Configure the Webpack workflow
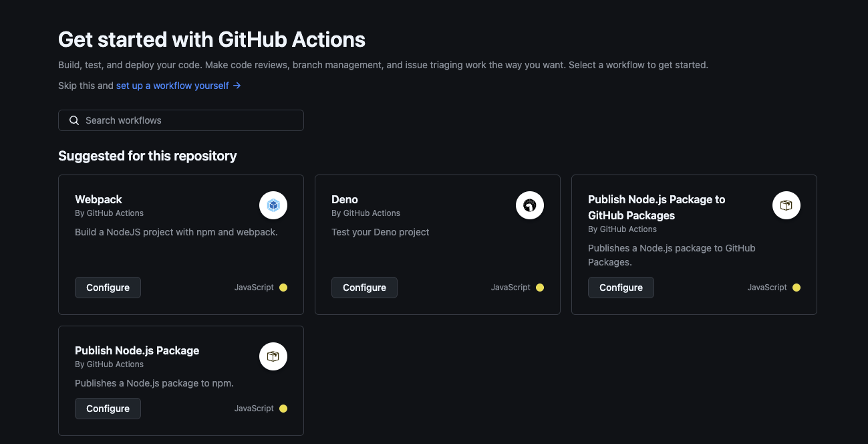This screenshot has width=868, height=444. point(108,288)
